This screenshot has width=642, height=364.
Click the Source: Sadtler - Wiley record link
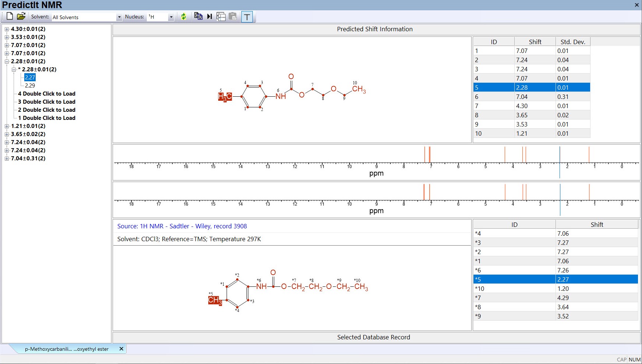click(182, 226)
